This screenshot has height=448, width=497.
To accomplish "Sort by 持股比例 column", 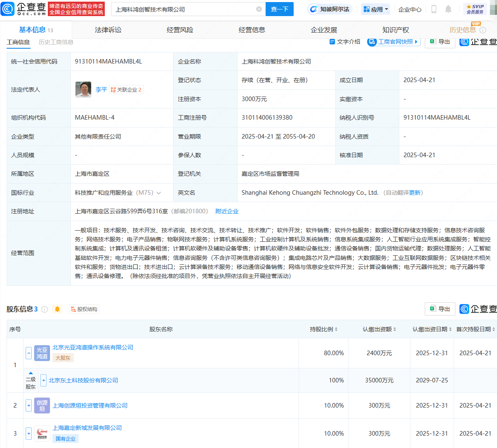I will coord(324,329).
